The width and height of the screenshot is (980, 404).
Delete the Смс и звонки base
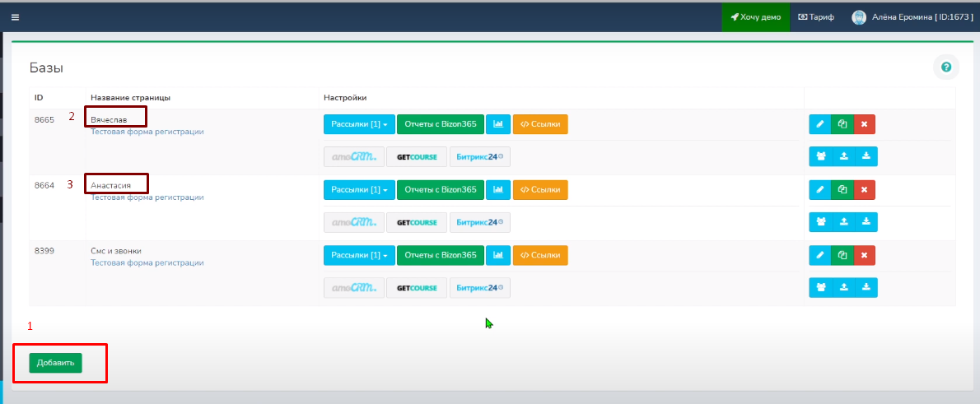[x=864, y=256]
